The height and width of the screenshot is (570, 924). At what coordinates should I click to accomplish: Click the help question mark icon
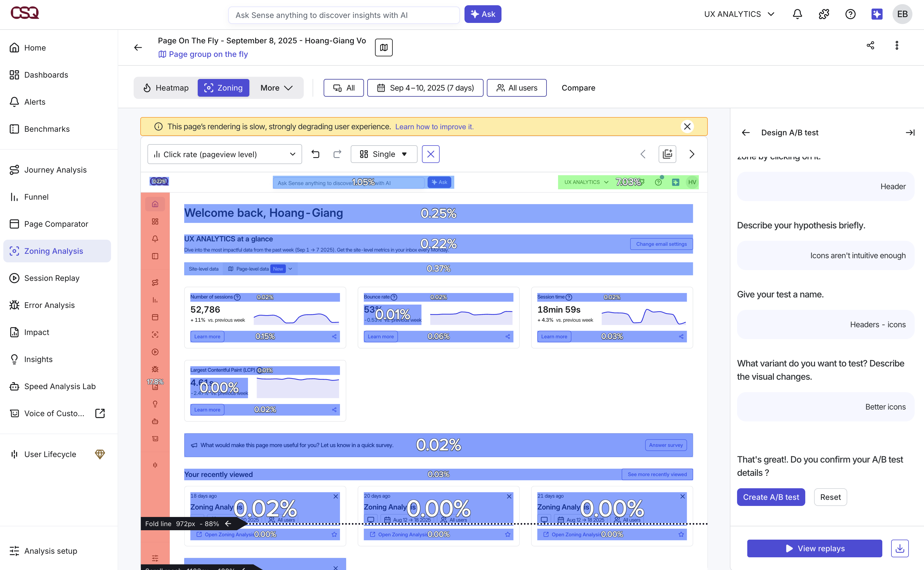point(850,14)
